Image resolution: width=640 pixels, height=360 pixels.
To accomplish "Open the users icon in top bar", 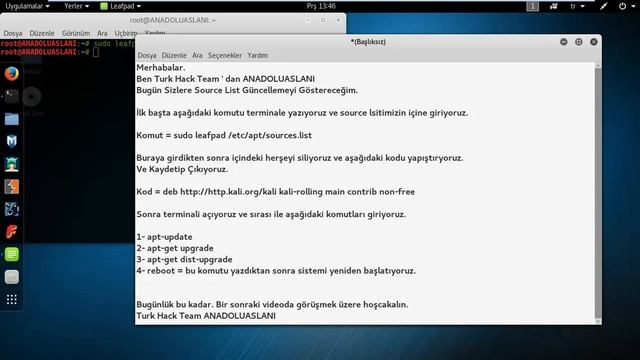I will click(553, 6).
